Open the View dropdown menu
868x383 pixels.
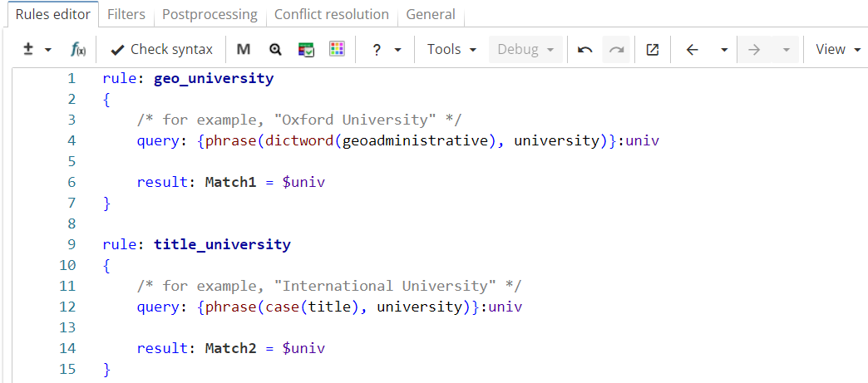(838, 49)
